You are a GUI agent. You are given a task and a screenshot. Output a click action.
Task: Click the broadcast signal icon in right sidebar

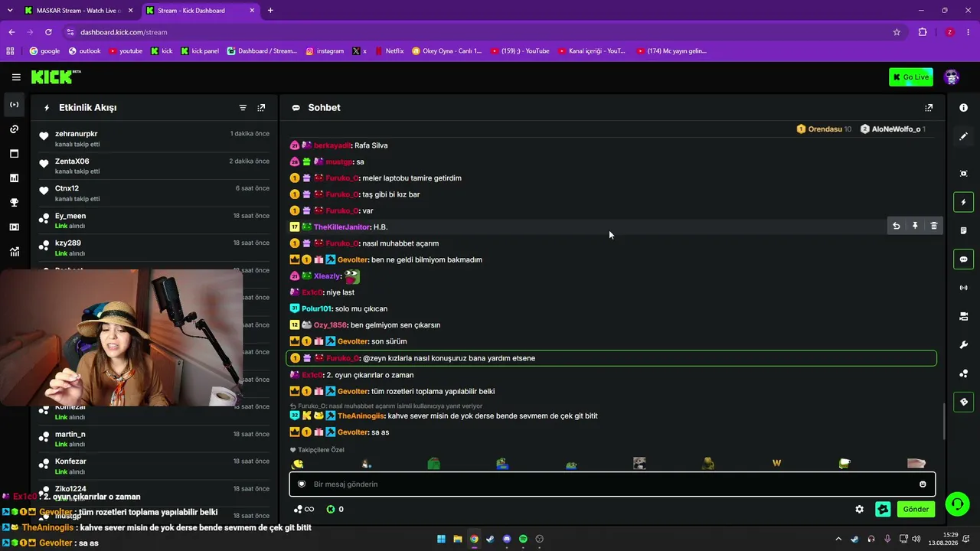tap(964, 288)
